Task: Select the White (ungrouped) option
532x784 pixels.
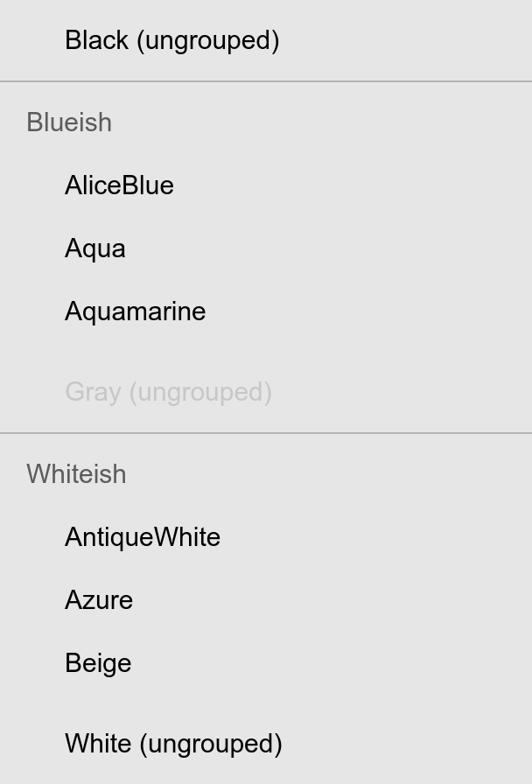Action: click(x=266, y=744)
